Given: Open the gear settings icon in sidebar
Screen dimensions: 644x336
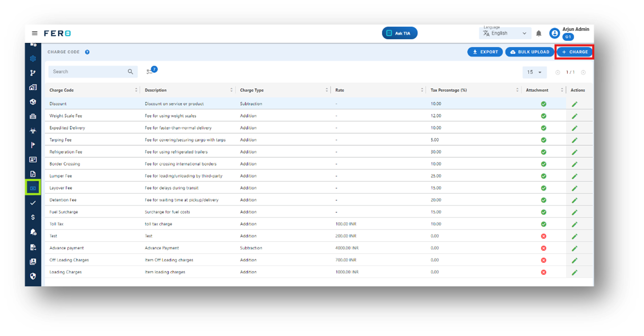Looking at the screenshot, I should (x=33, y=59).
